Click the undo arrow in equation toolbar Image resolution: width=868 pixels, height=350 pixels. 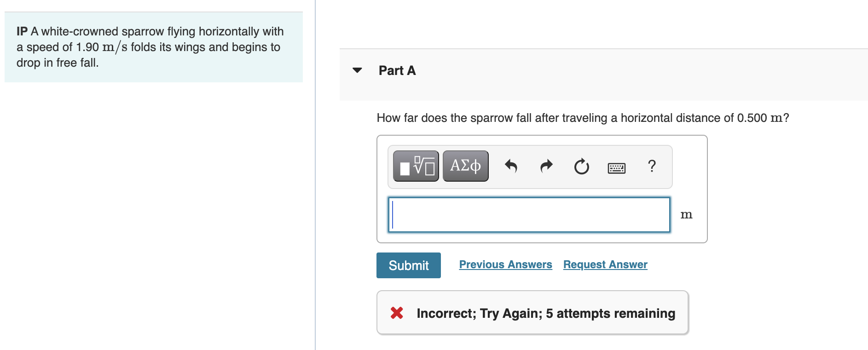(x=511, y=166)
